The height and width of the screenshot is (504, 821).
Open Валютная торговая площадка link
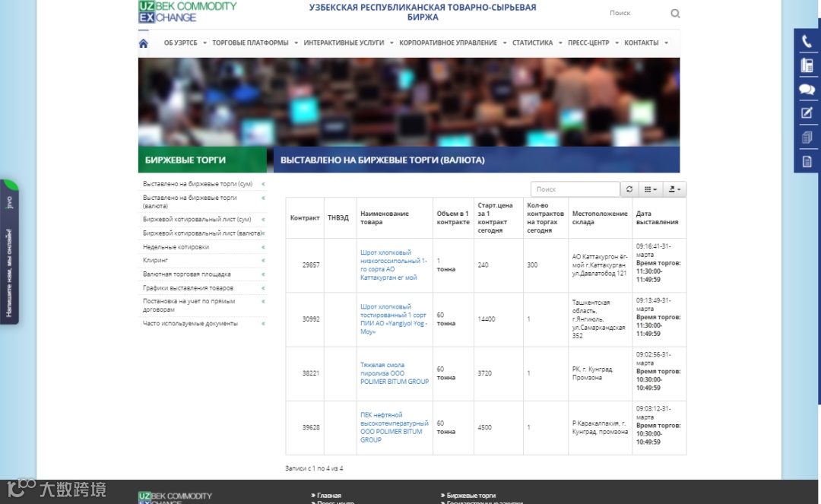tap(186, 274)
